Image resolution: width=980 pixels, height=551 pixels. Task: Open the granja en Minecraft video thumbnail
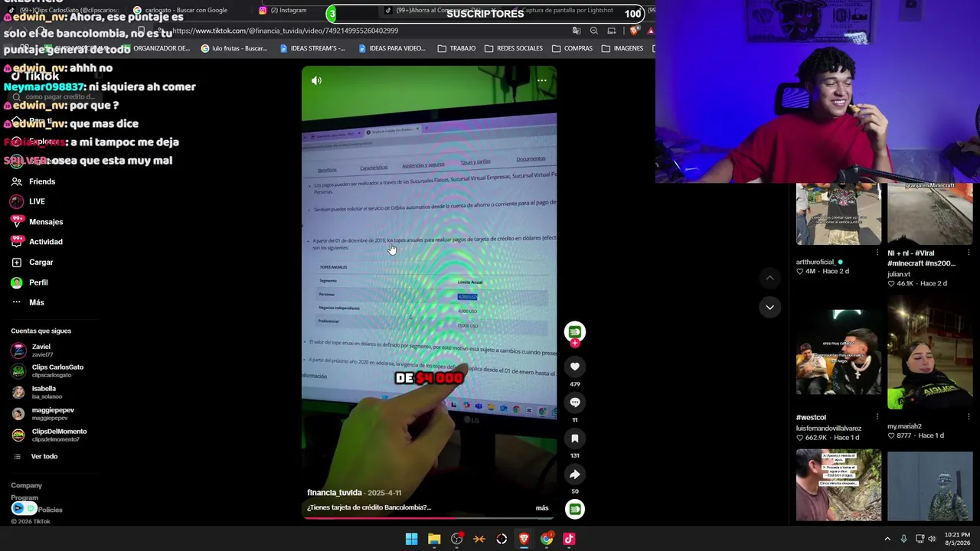[929, 214]
